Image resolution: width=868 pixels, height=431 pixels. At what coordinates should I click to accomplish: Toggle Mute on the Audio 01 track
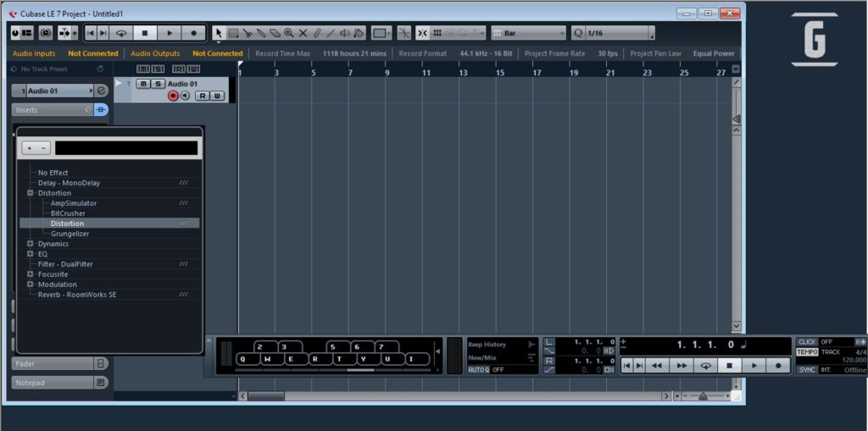point(143,84)
